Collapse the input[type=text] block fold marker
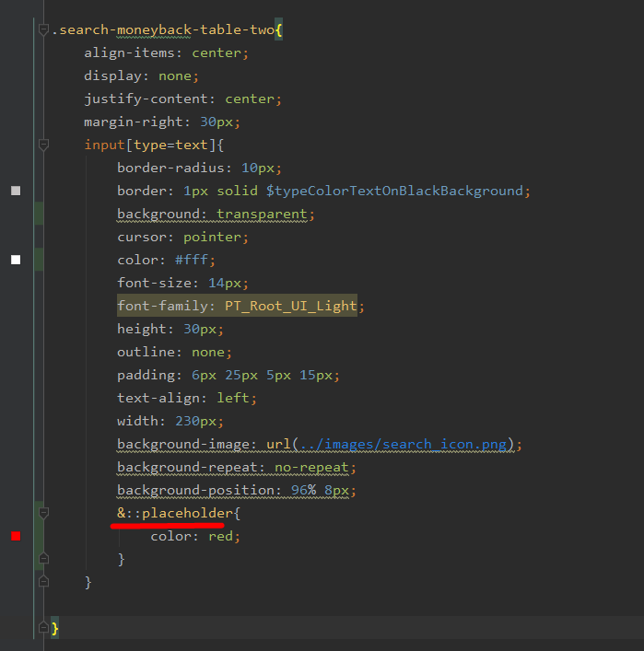 43,145
